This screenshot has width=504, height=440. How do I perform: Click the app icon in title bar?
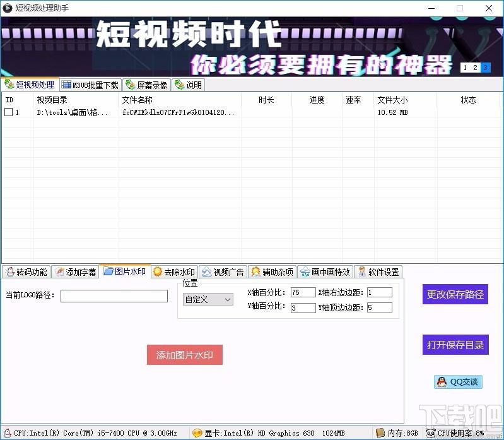coord(8,8)
